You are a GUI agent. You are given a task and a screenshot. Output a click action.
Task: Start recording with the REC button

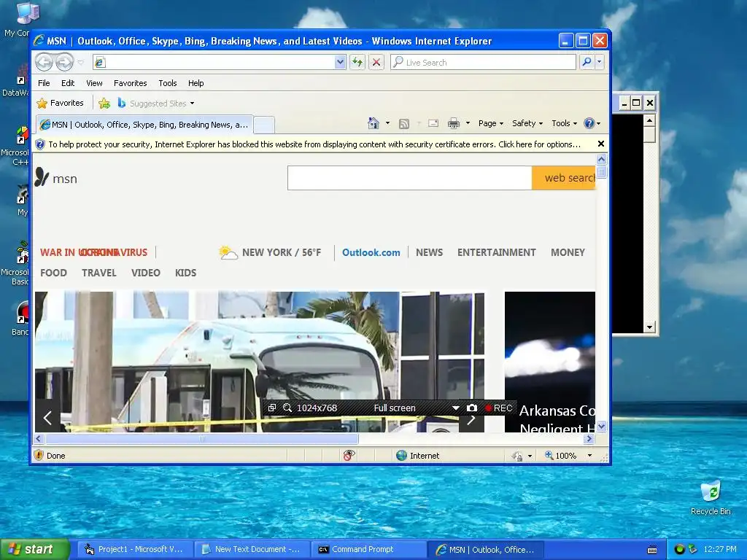point(498,408)
